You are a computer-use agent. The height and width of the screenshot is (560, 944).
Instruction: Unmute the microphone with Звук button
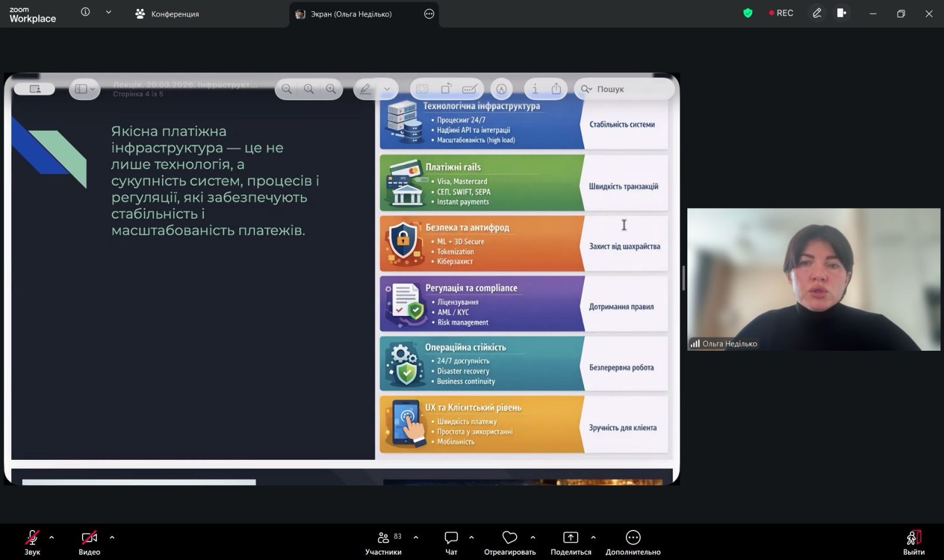[32, 538]
